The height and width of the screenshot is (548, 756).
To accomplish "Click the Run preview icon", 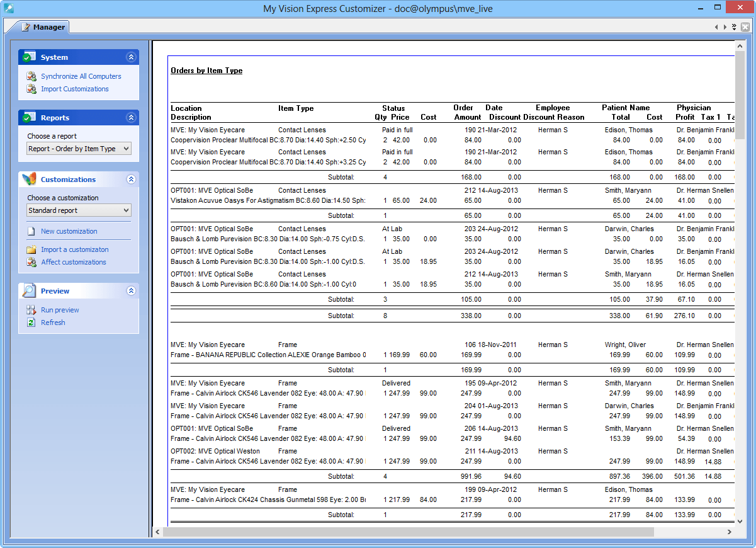I will (30, 310).
